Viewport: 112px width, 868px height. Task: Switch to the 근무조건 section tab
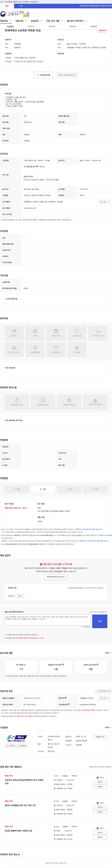(31, 27)
